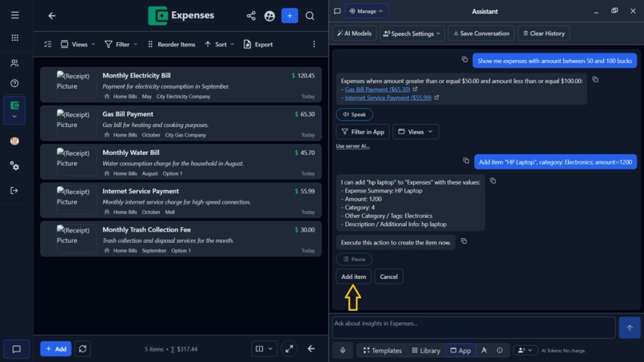644x362 pixels.
Task: Open the Monthly Water Bill item
Action: click(181, 162)
